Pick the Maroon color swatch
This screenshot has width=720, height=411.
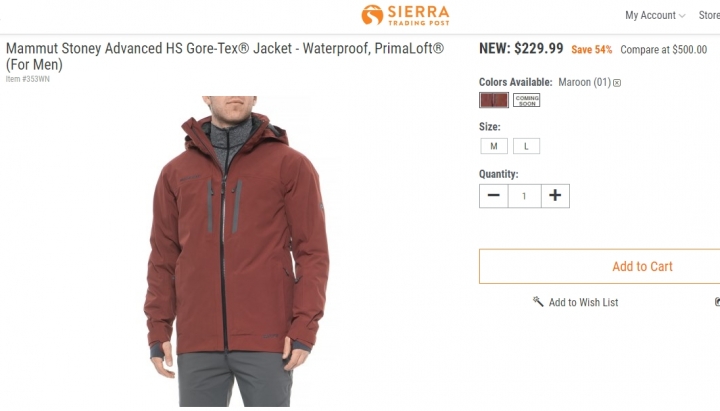pyautogui.click(x=494, y=100)
